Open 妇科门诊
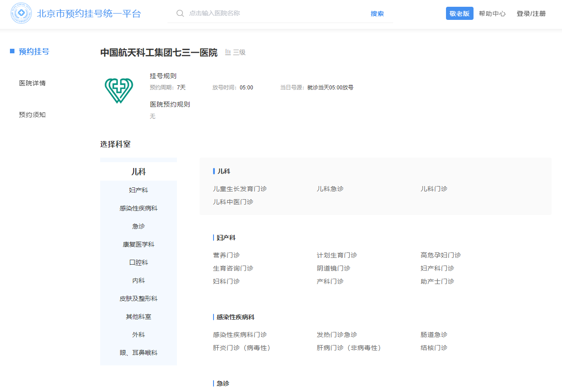 click(226, 281)
